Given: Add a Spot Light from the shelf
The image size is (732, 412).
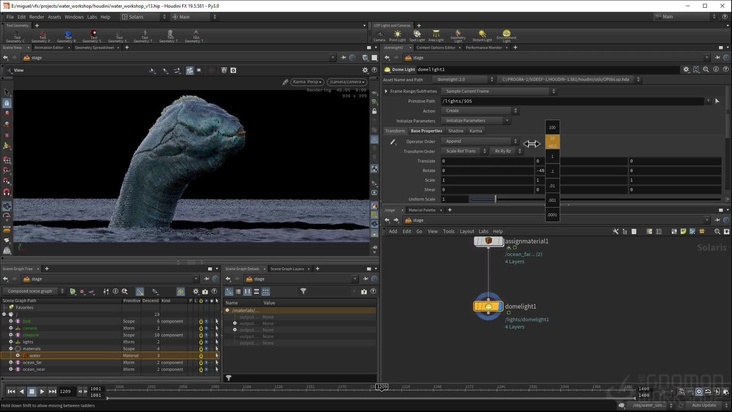Looking at the screenshot, I should (x=417, y=35).
